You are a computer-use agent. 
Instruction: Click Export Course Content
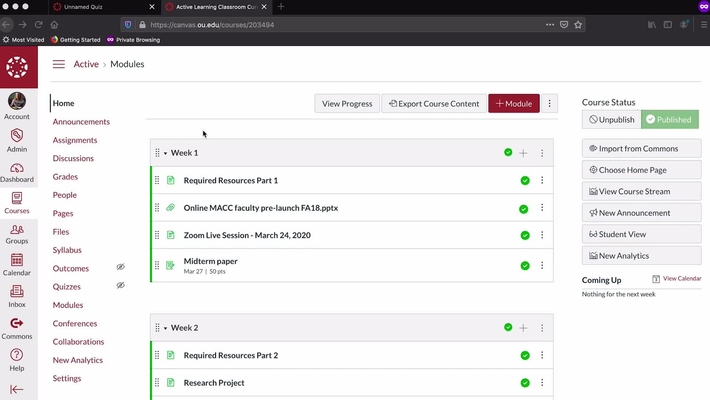434,104
